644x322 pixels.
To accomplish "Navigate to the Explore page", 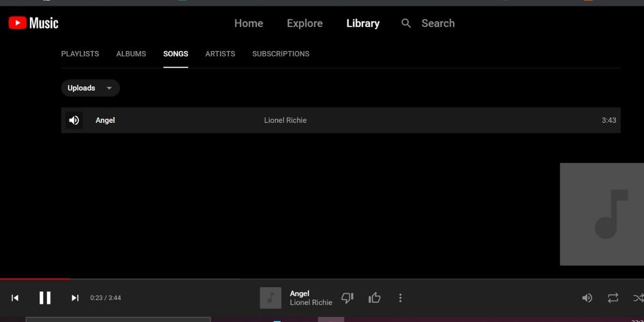I will (x=304, y=23).
